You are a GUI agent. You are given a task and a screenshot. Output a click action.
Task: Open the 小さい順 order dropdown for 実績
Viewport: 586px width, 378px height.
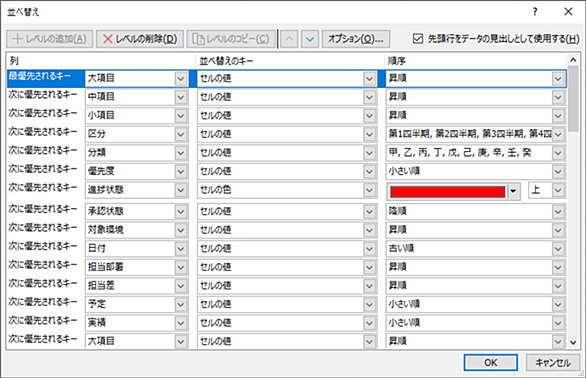558,323
